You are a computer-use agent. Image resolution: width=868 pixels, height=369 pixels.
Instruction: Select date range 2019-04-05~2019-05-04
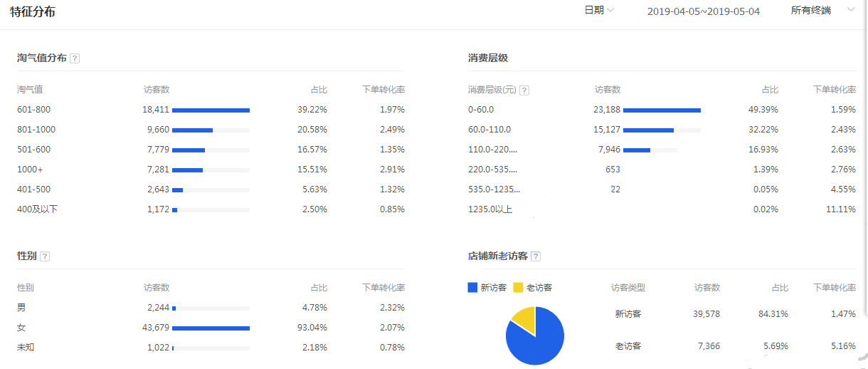click(703, 11)
